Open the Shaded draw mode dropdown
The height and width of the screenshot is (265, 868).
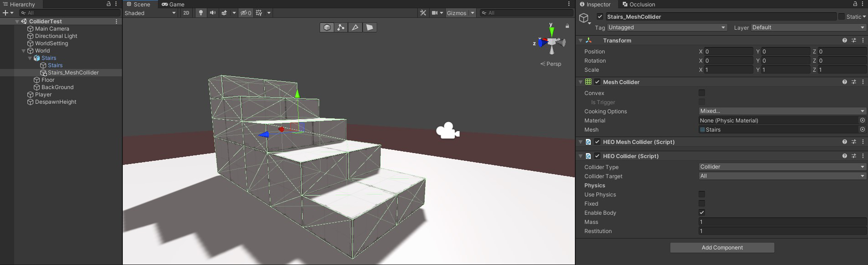click(x=150, y=13)
